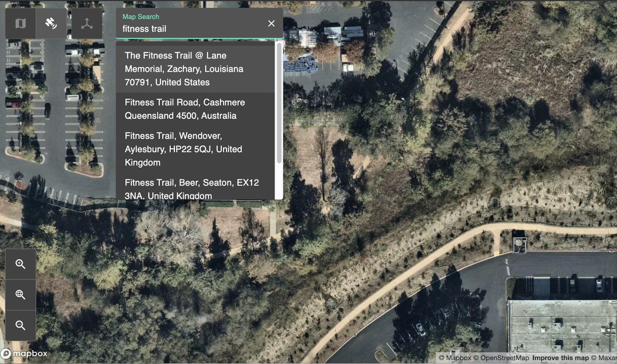
Task: Click the search results scrollbar
Action: point(279,103)
